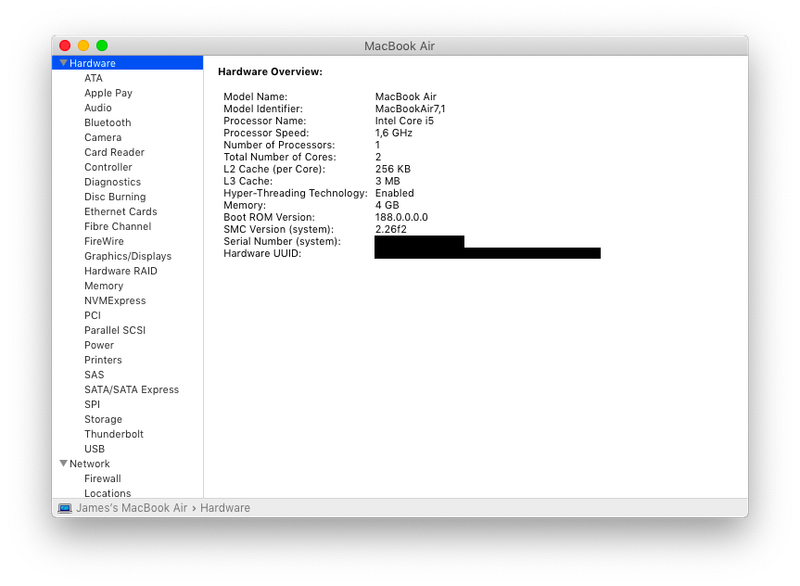Viewport: 800px width, 586px height.
Task: Select Locations under Network
Action: (x=108, y=493)
